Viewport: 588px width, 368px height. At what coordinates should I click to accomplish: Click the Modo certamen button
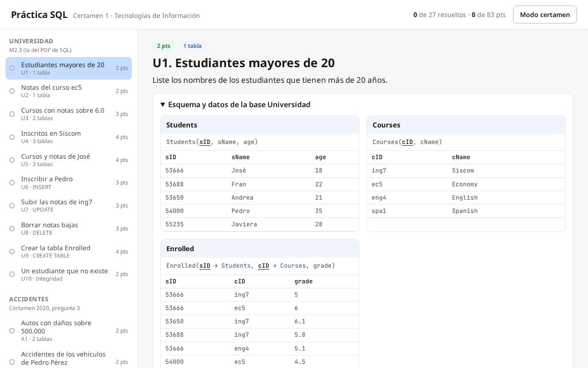(x=545, y=15)
